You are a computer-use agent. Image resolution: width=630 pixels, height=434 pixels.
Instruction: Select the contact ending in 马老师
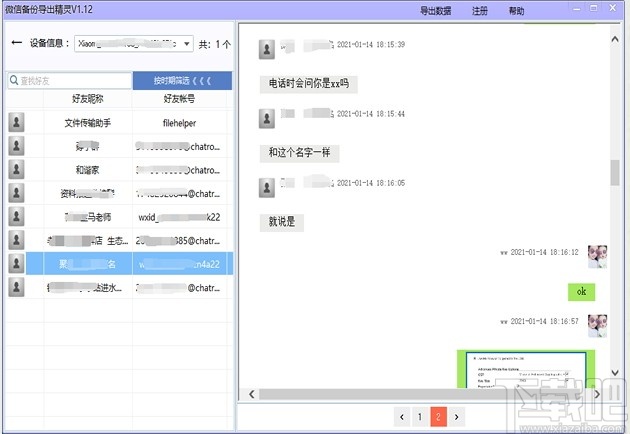[x=120, y=217]
